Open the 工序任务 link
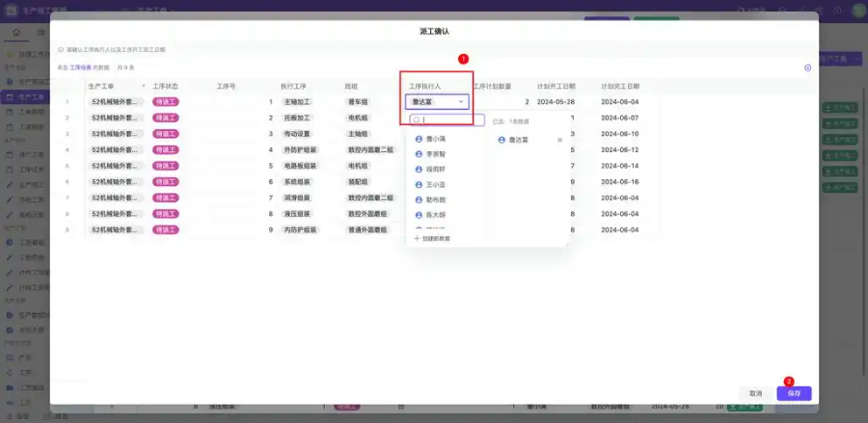The height and width of the screenshot is (423, 868). click(80, 67)
